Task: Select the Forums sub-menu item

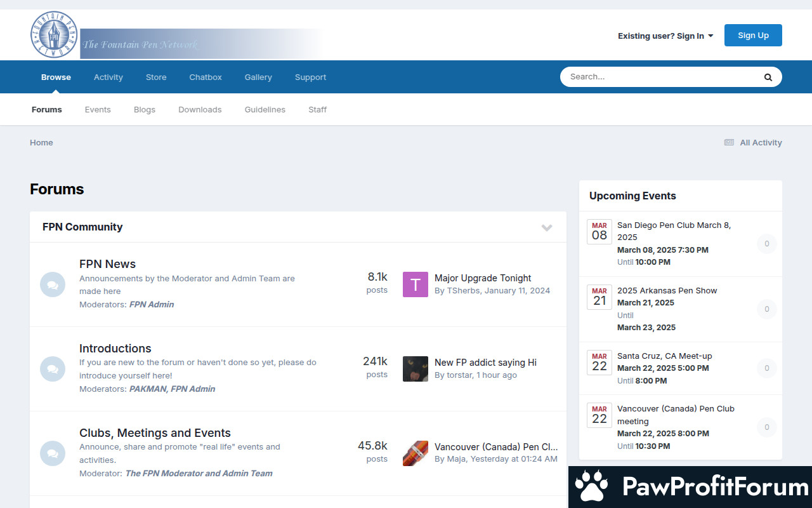Action: coord(47,109)
